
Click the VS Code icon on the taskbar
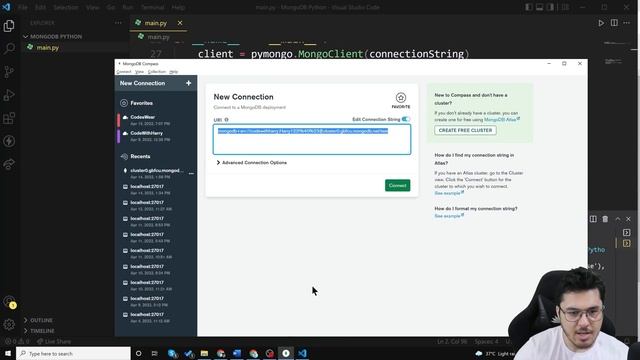(x=302, y=353)
